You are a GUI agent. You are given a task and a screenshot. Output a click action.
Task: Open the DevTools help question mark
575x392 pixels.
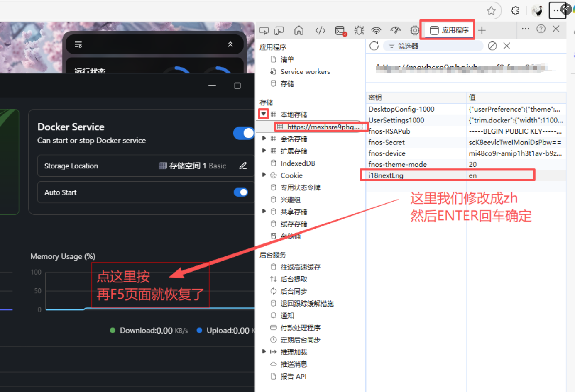tap(541, 29)
